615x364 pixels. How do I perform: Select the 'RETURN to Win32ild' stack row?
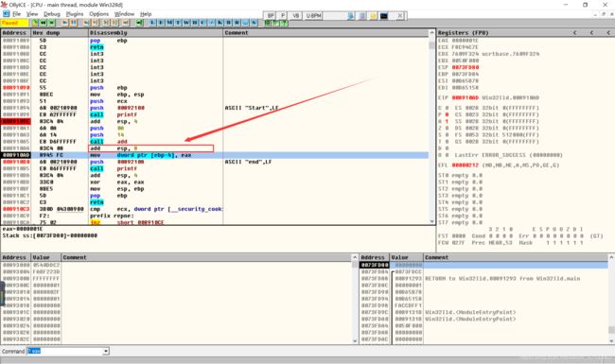[484, 279]
